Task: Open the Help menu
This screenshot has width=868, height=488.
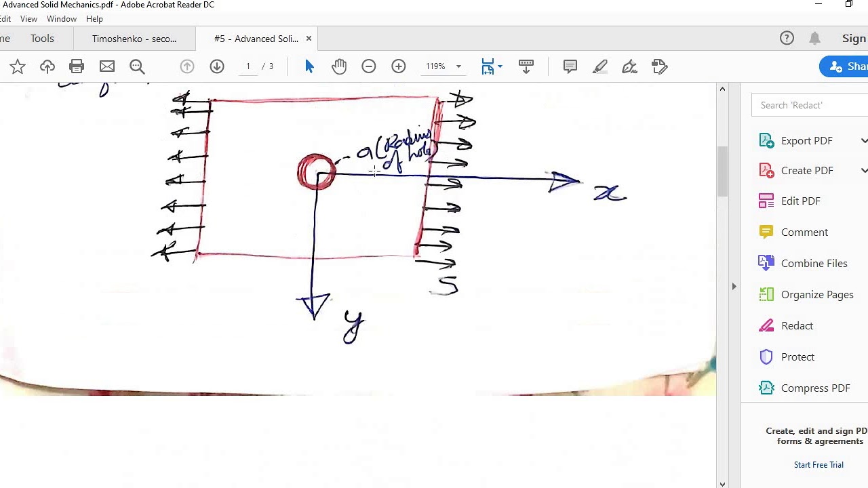Action: click(x=94, y=19)
